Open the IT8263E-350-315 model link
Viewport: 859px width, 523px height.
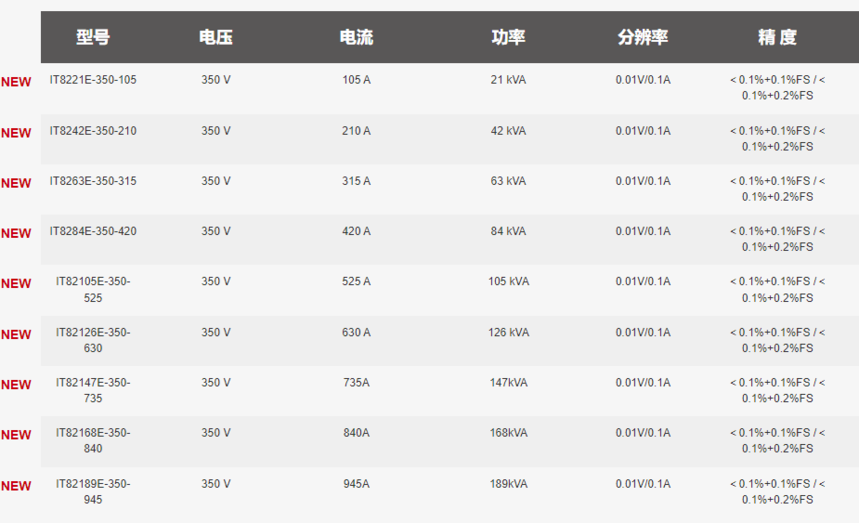click(93, 181)
